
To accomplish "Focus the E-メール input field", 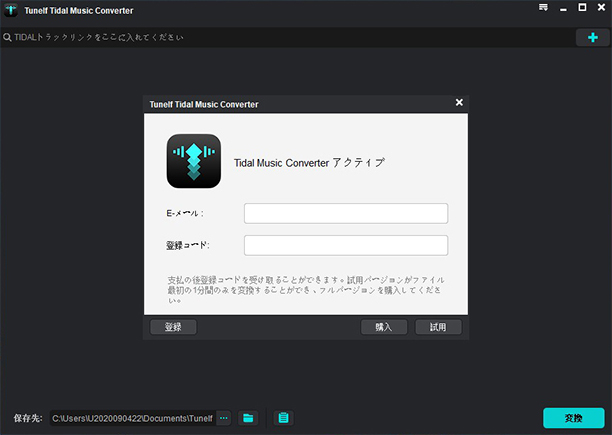I will click(x=346, y=213).
